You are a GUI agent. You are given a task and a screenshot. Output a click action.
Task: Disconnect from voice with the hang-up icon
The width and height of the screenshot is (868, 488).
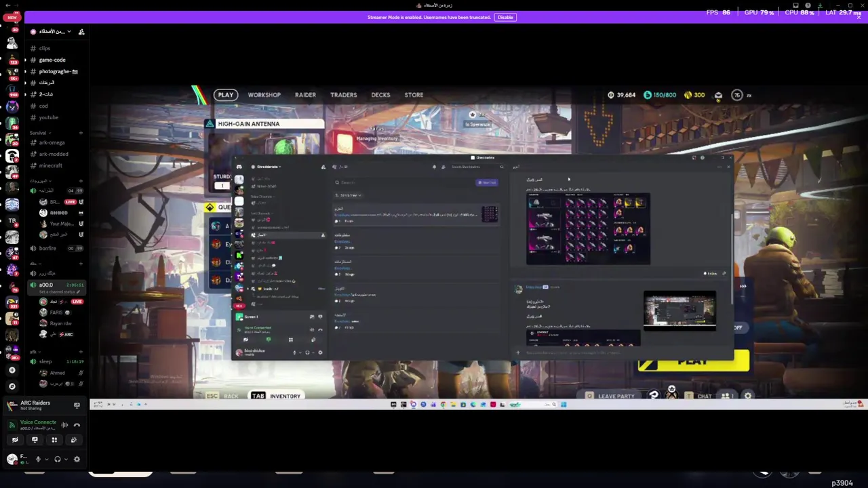pyautogui.click(x=77, y=425)
